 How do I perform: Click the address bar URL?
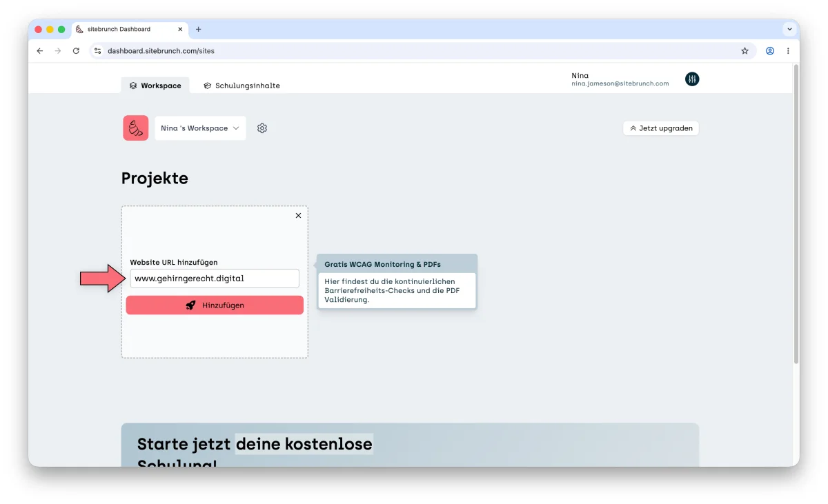click(161, 51)
